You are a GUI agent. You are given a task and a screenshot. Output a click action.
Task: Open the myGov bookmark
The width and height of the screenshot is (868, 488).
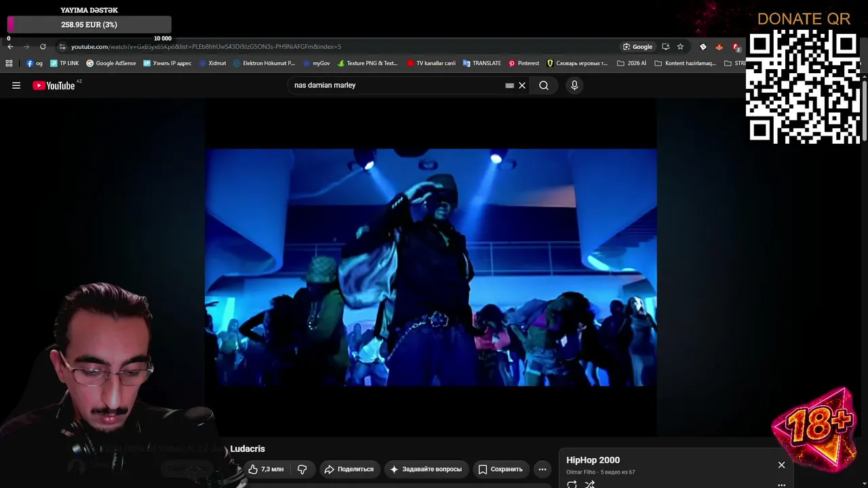click(317, 63)
